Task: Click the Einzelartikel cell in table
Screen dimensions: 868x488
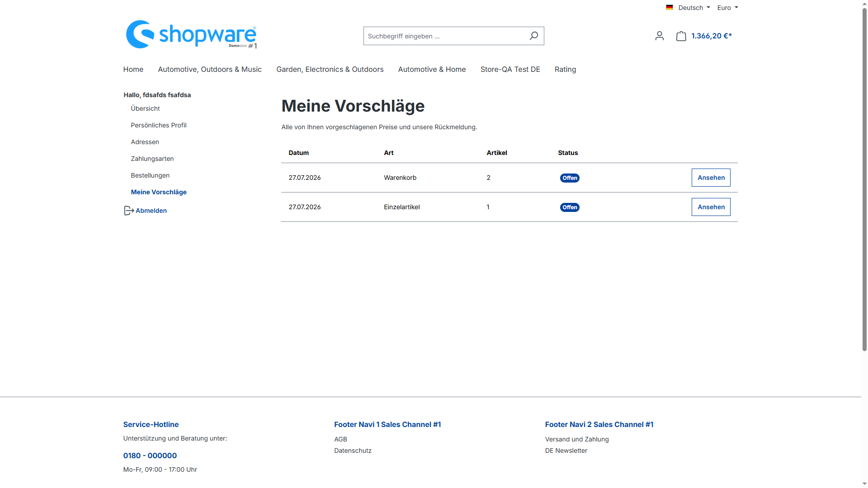Action: pyautogui.click(x=401, y=207)
